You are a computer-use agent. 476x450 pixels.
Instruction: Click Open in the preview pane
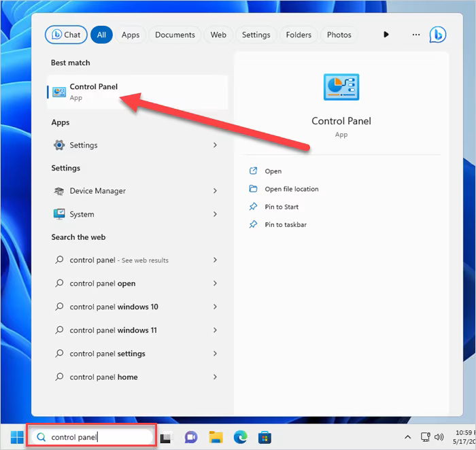[273, 171]
